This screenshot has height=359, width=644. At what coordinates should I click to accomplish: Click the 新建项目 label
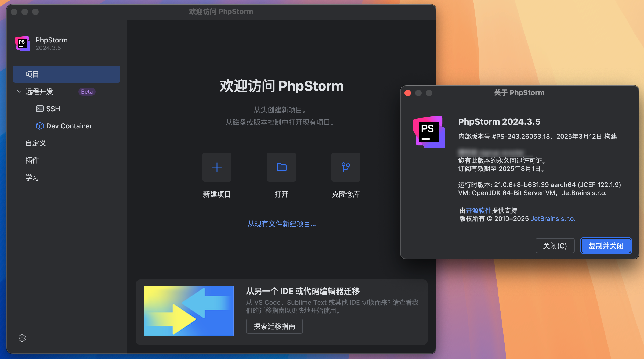click(217, 194)
